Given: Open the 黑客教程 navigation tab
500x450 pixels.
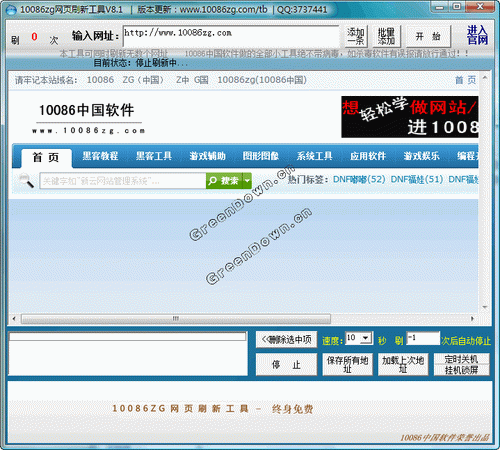Looking at the screenshot, I should tap(100, 156).
